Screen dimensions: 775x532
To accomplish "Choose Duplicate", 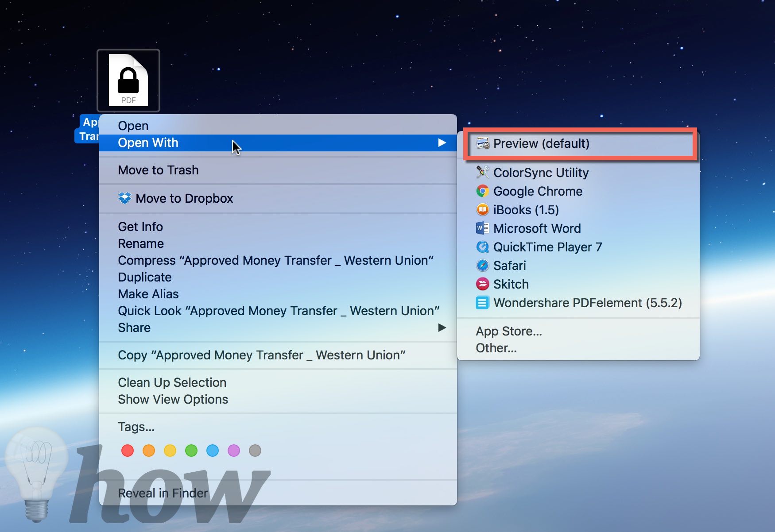I will [x=278, y=277].
